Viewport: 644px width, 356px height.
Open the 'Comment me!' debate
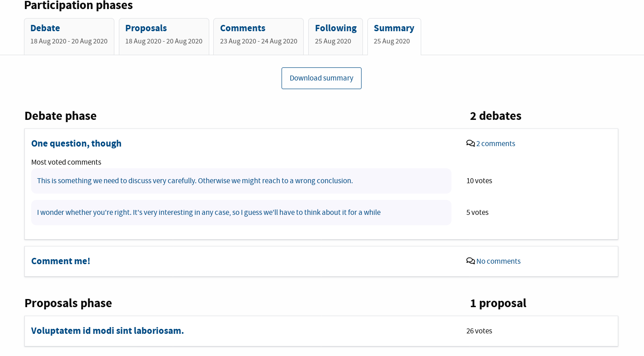(61, 261)
